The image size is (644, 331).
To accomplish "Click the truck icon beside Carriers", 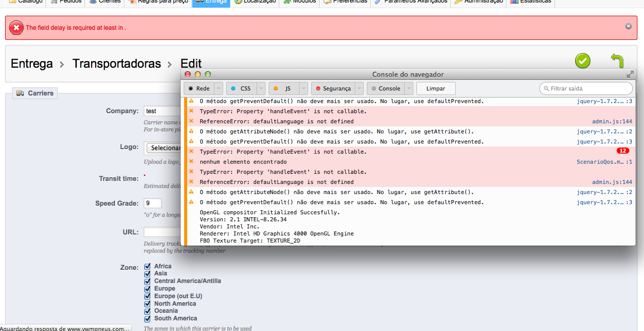I will (20, 93).
